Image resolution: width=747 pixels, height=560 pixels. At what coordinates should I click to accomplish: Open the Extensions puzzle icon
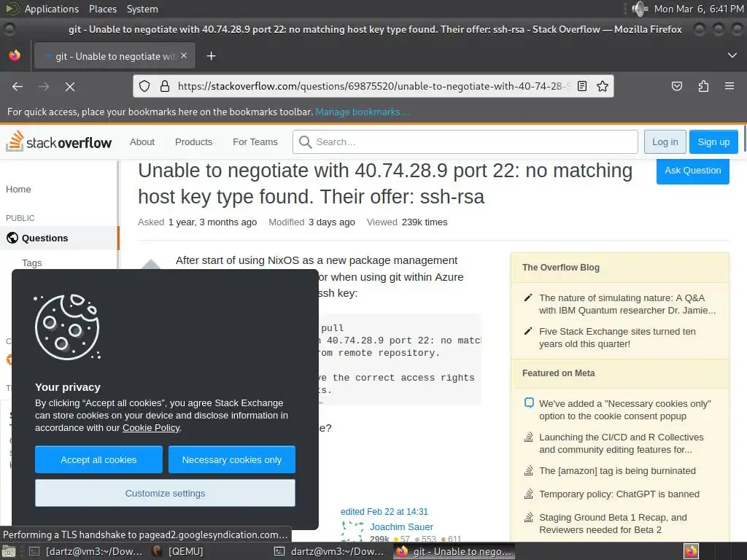click(x=703, y=86)
